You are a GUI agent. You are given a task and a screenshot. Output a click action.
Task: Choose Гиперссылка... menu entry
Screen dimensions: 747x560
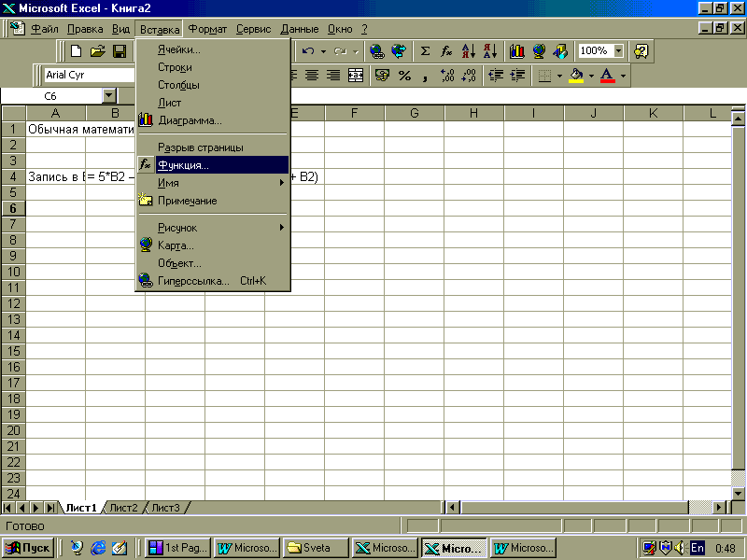tap(213, 281)
